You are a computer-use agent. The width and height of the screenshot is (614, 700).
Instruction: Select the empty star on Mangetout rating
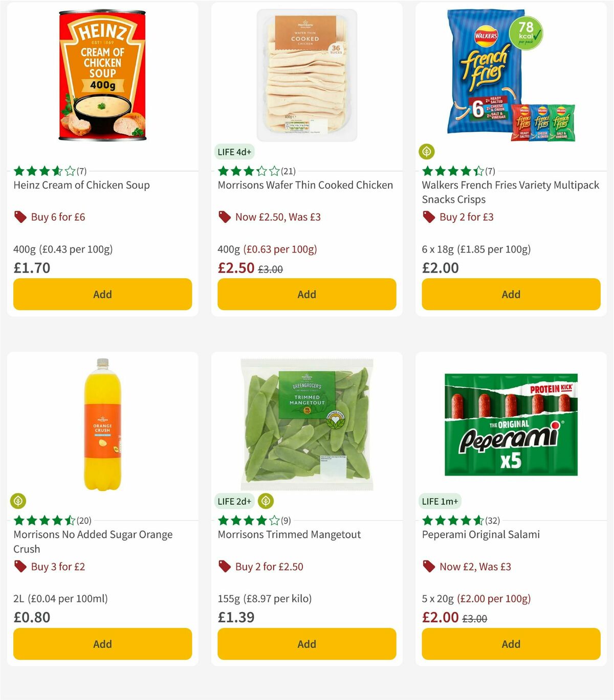275,521
